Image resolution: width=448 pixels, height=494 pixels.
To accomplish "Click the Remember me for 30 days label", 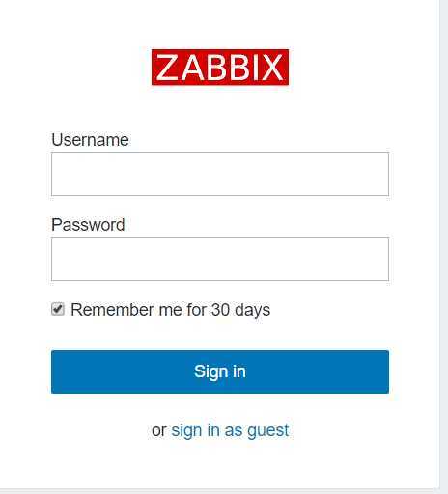I will point(170,310).
